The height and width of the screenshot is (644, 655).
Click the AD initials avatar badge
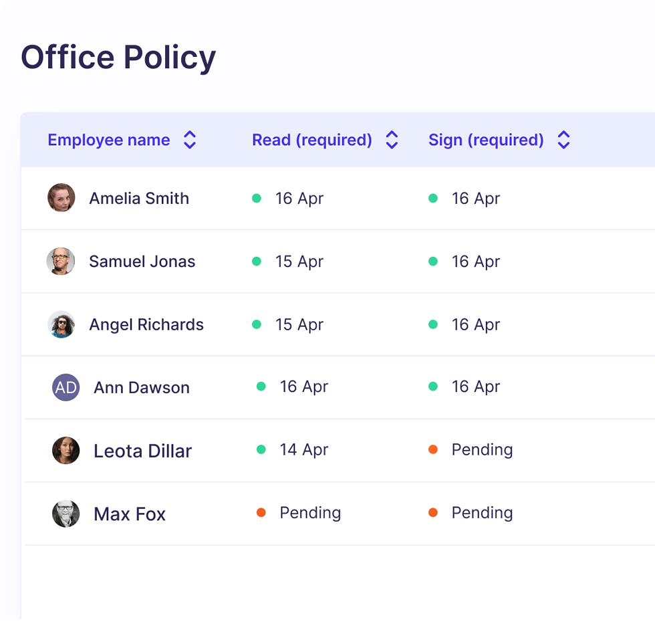click(x=65, y=387)
